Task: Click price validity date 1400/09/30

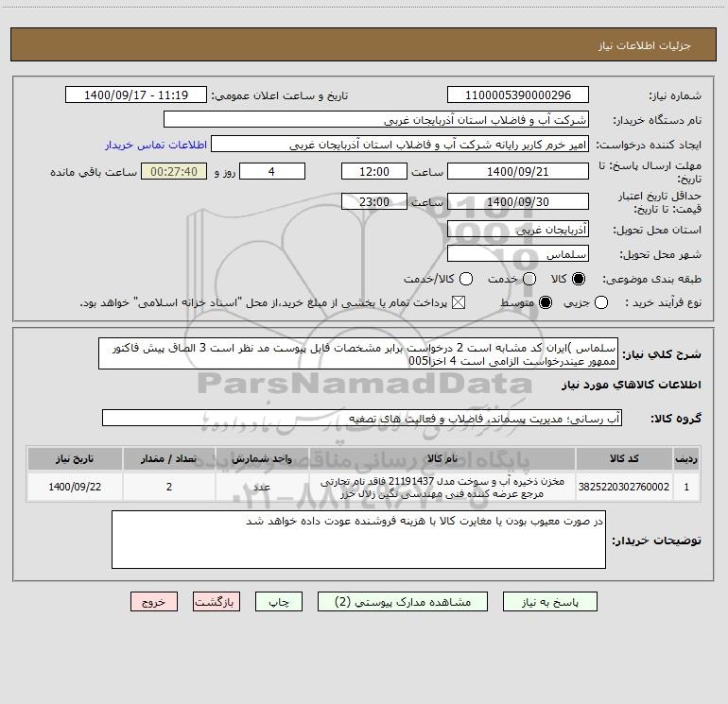Action: (x=518, y=201)
